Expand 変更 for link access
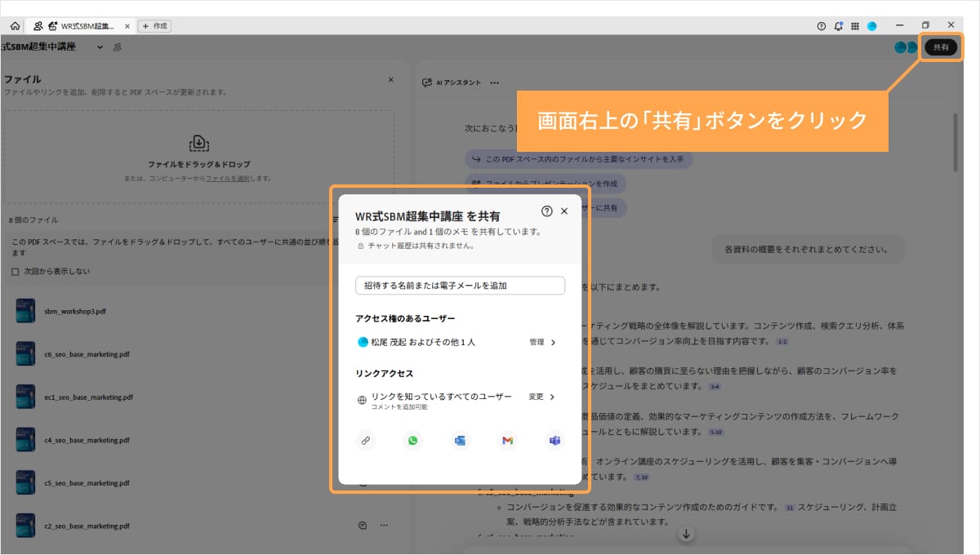980x555 pixels. [x=542, y=397]
